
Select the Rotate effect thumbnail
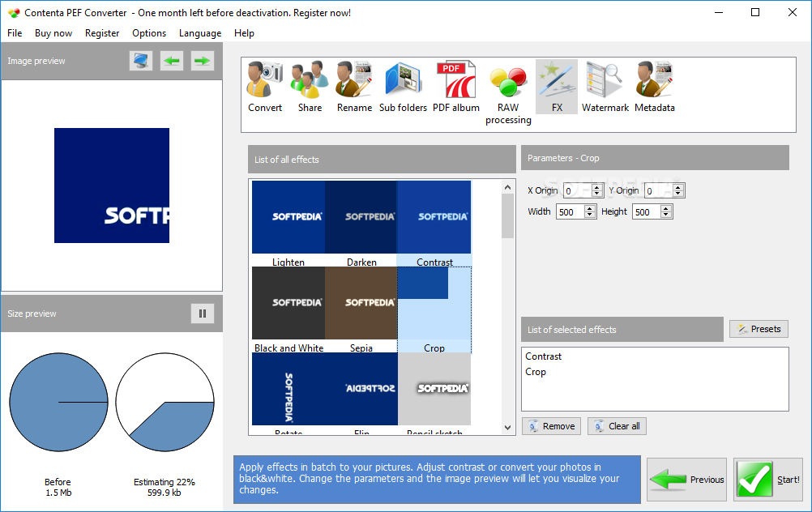point(288,394)
